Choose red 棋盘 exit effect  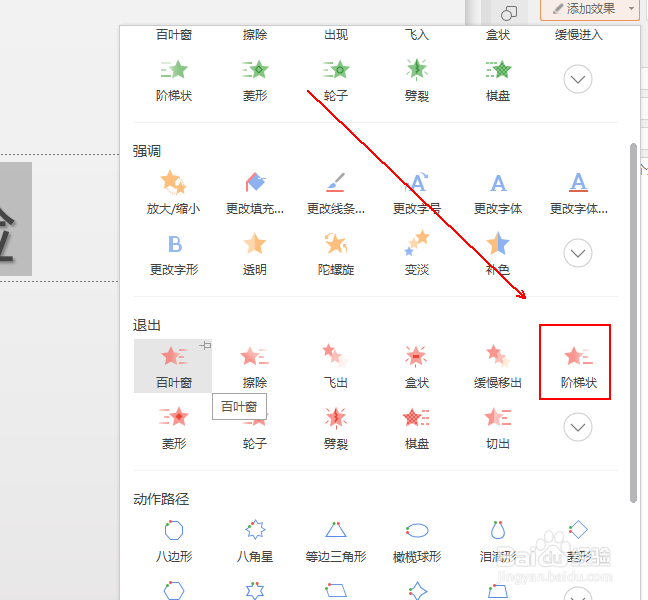(x=417, y=428)
